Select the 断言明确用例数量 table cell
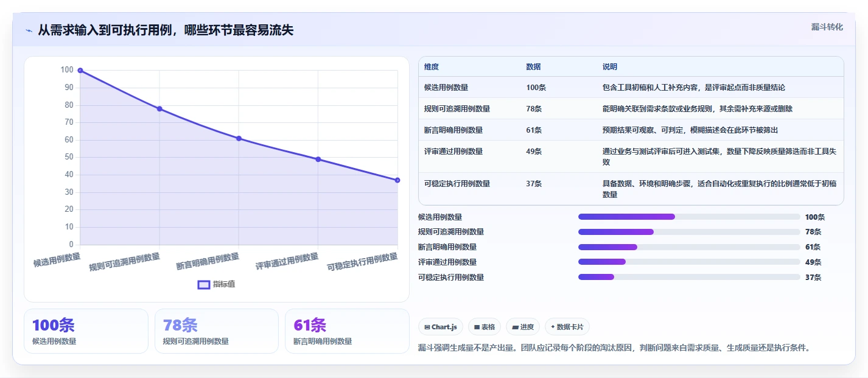This screenshot has width=868, height=378. (453, 130)
